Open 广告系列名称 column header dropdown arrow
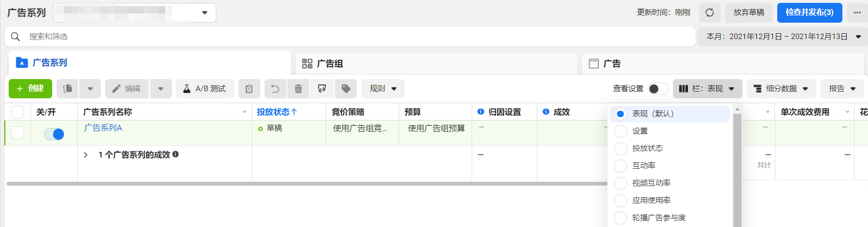 coord(244,112)
